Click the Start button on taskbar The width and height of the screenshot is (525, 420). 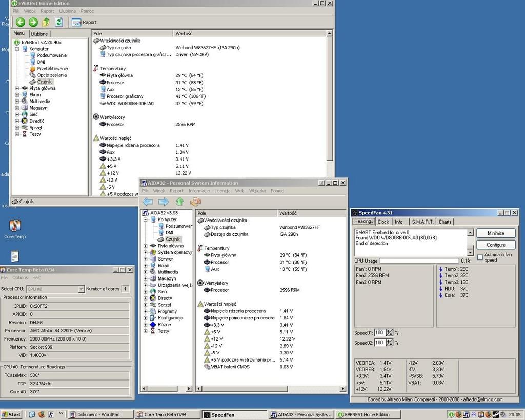pyautogui.click(x=11, y=415)
